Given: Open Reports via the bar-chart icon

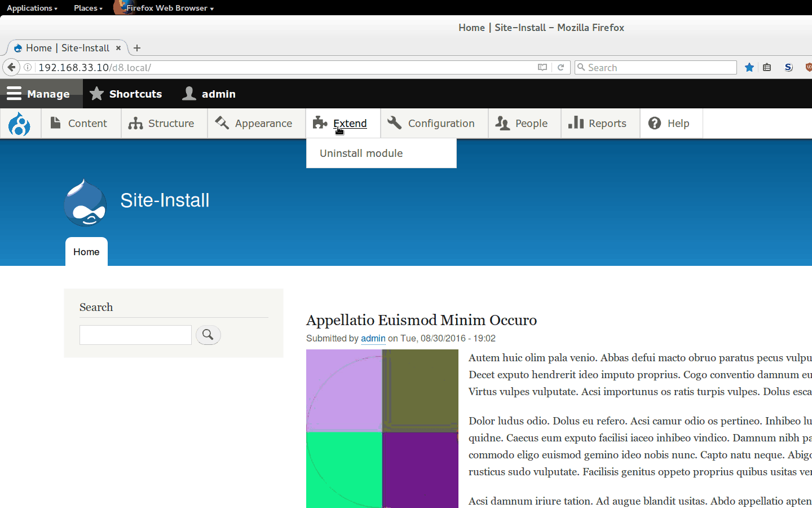Looking at the screenshot, I should pos(576,123).
